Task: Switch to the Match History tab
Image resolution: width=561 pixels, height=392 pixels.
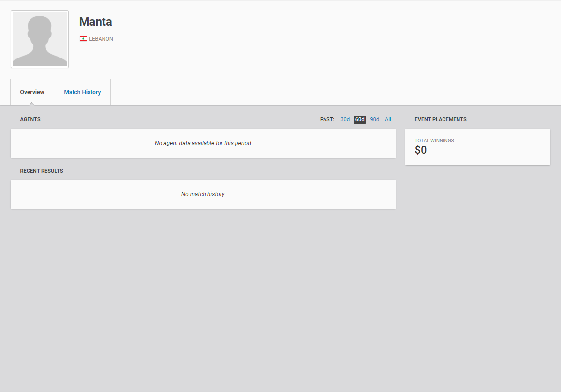Action: 82,92
